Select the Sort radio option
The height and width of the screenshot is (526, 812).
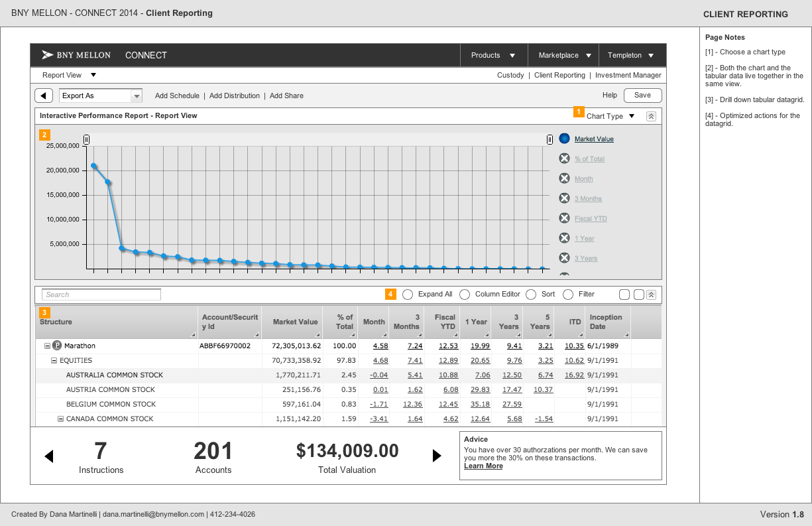point(531,295)
